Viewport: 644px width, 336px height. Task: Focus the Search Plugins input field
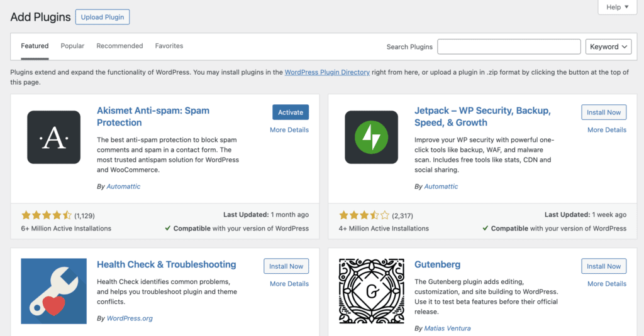click(509, 46)
